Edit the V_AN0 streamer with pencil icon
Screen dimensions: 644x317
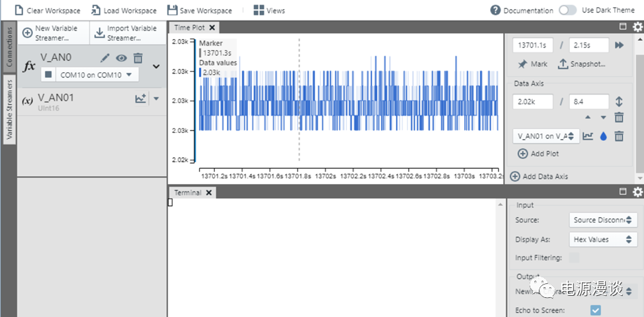pos(104,58)
